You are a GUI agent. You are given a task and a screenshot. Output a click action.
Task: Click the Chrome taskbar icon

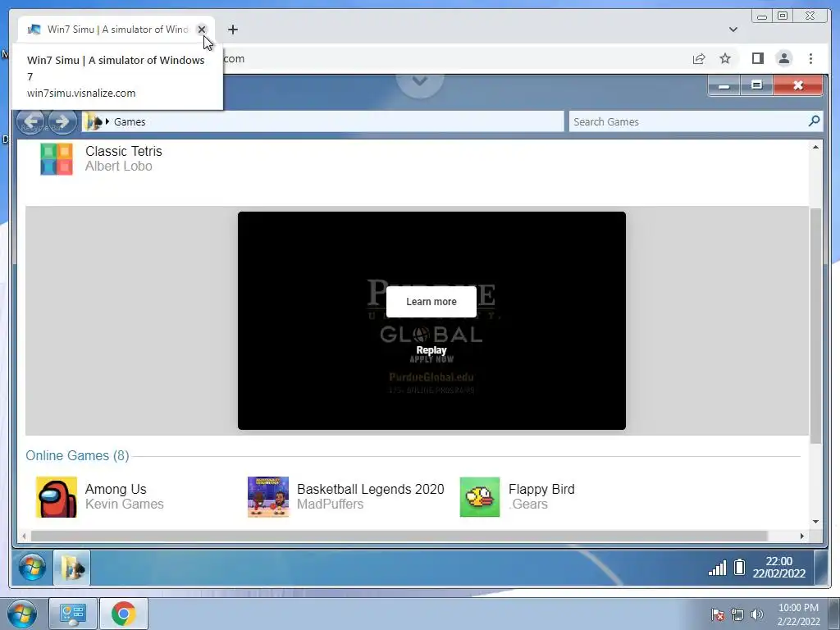tap(123, 614)
